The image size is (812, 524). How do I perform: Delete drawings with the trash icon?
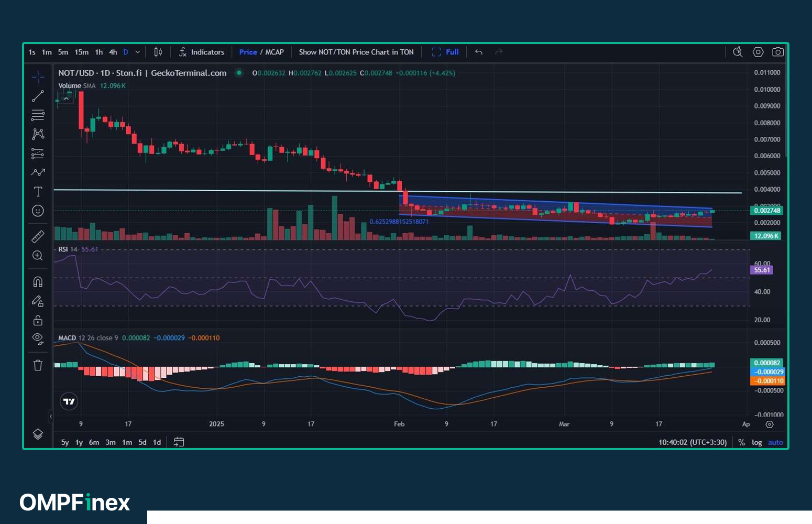[x=38, y=365]
